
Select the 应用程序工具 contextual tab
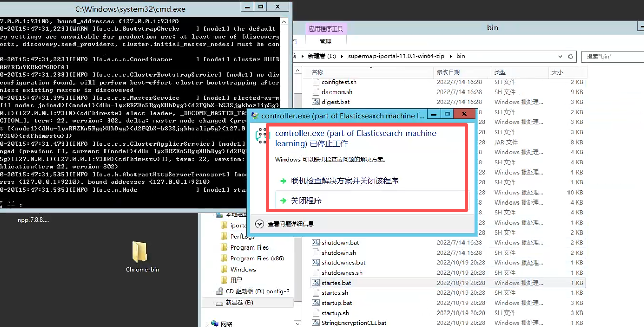[325, 28]
